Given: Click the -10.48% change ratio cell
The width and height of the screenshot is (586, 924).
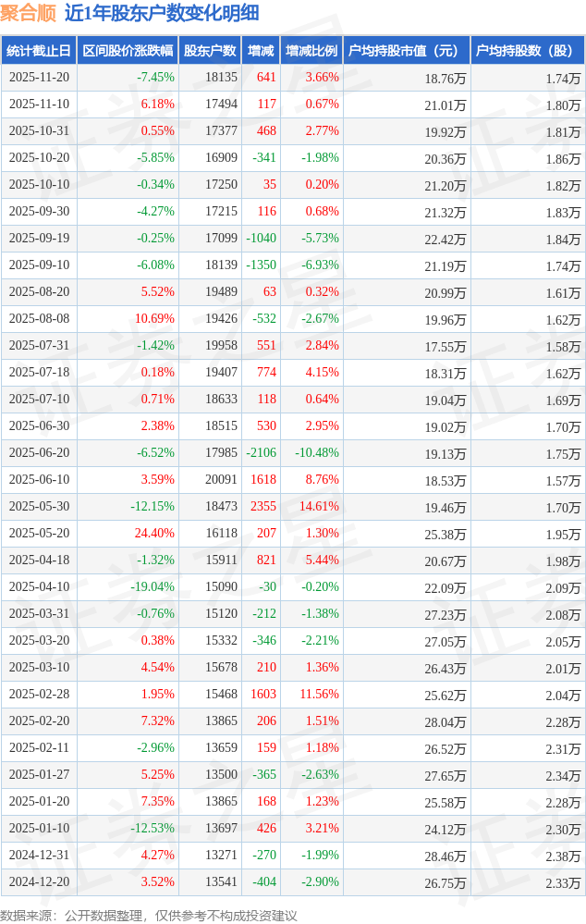Looking at the screenshot, I should click(316, 453).
